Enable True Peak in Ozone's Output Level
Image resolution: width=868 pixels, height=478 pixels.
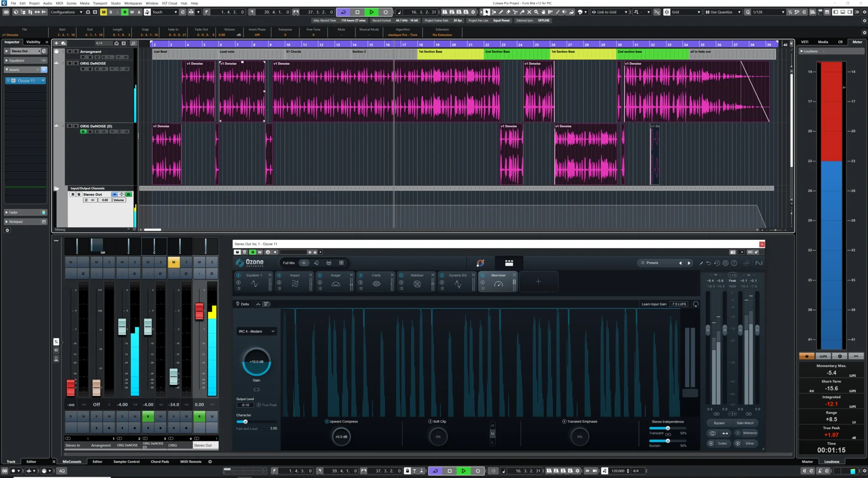tap(260, 405)
